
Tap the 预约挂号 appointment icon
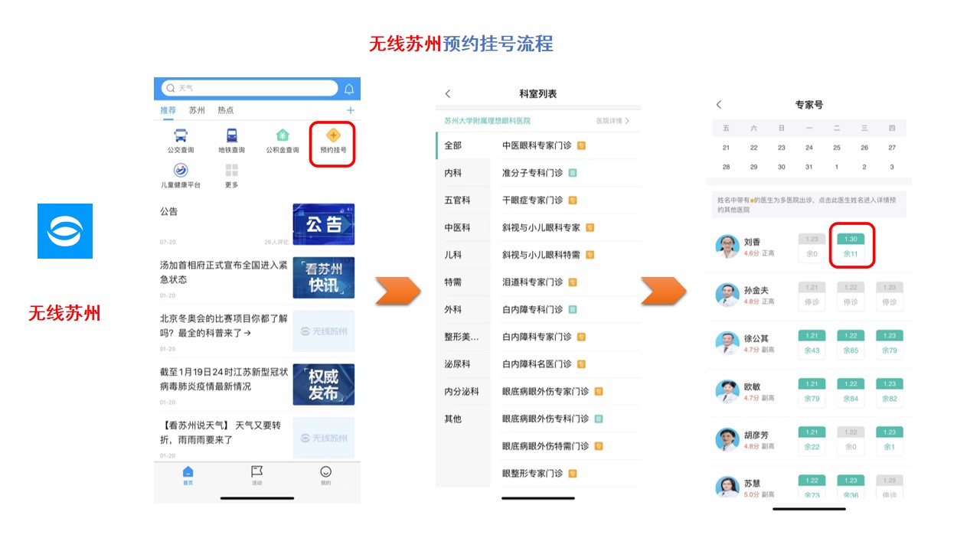pyautogui.click(x=333, y=135)
